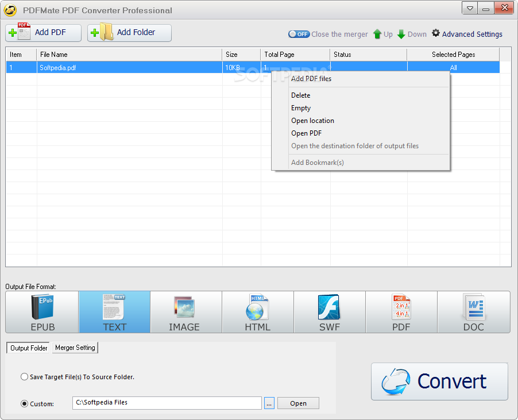The height and width of the screenshot is (420, 518).
Task: Select Save Target File(s) To Source Folder
Action: coord(78,377)
